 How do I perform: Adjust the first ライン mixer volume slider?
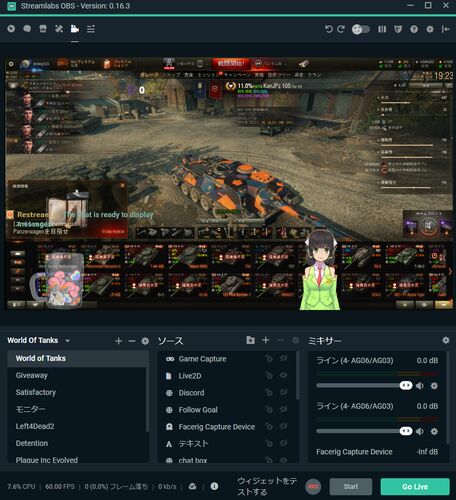coord(364,386)
